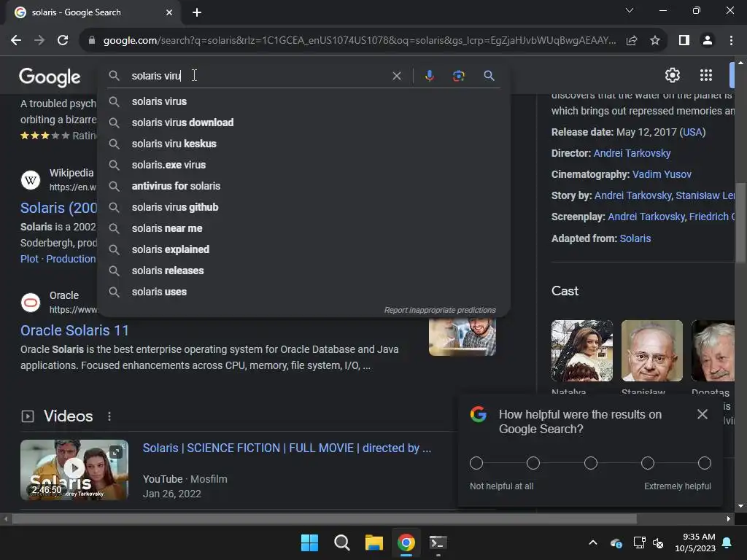Share this page from address bar
The width and height of the screenshot is (747, 560).
[x=632, y=41]
